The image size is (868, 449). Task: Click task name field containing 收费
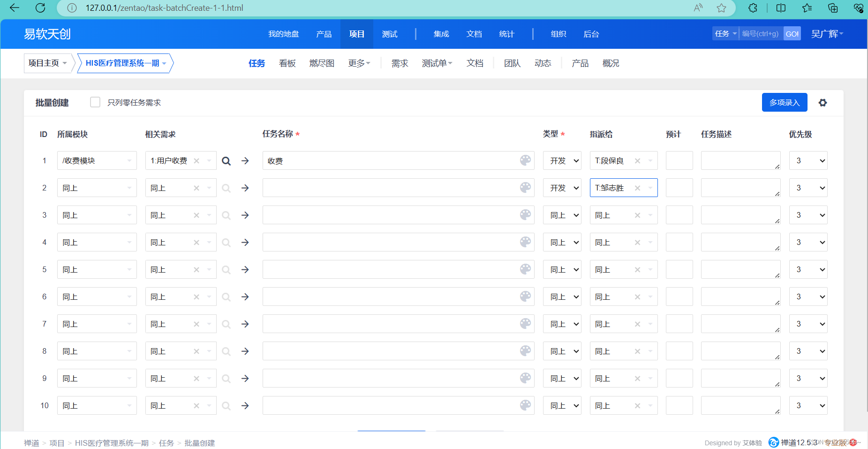pyautogui.click(x=398, y=161)
